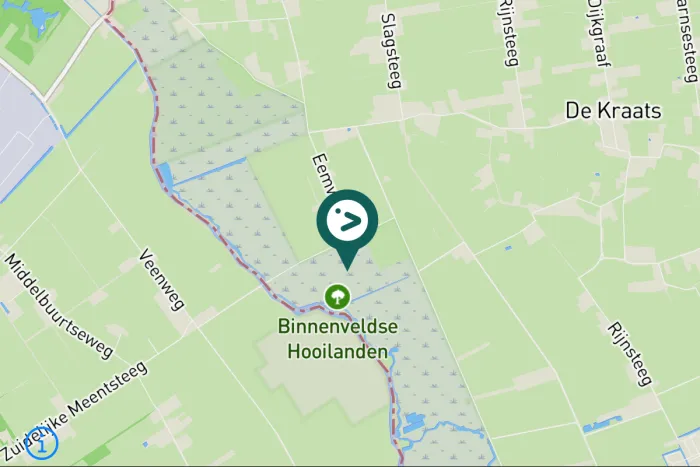Image resolution: width=700 pixels, height=467 pixels.
Task: Click the cut-off arnsesteeg road label
Action: click(687, 40)
